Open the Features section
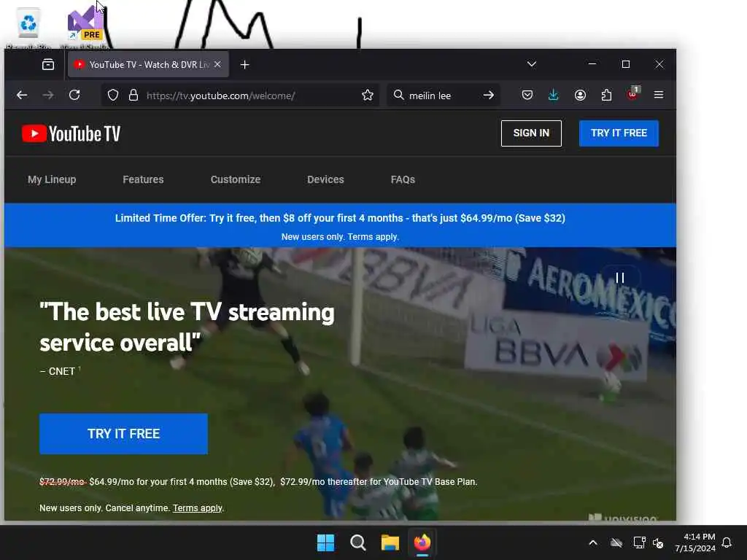747x560 pixels. (143, 179)
